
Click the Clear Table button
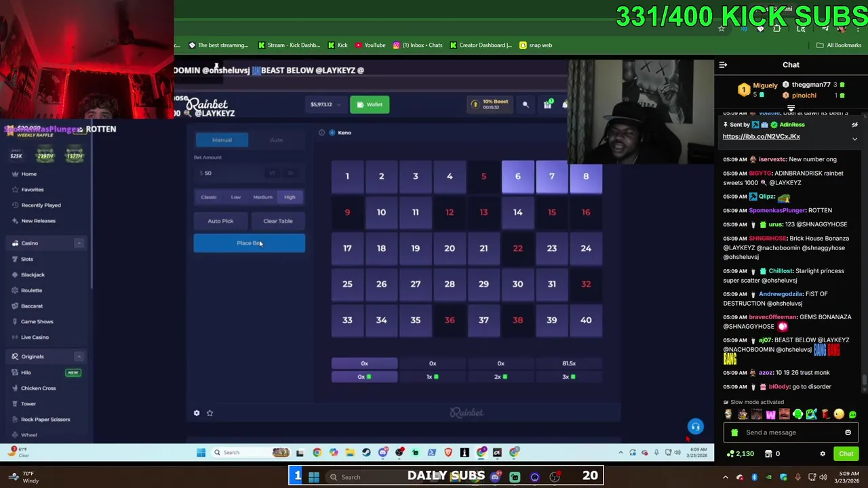278,221
